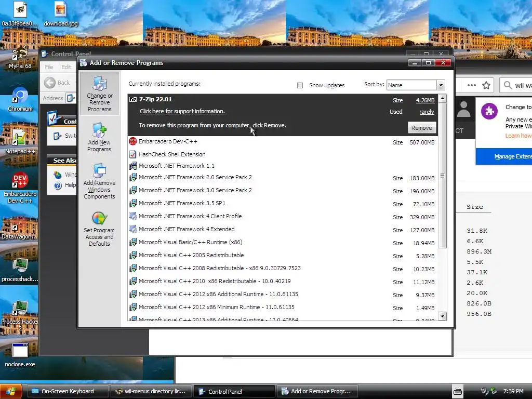
Task: Select Microsoft Visual C++ 2005 Redistributable
Action: [283, 255]
